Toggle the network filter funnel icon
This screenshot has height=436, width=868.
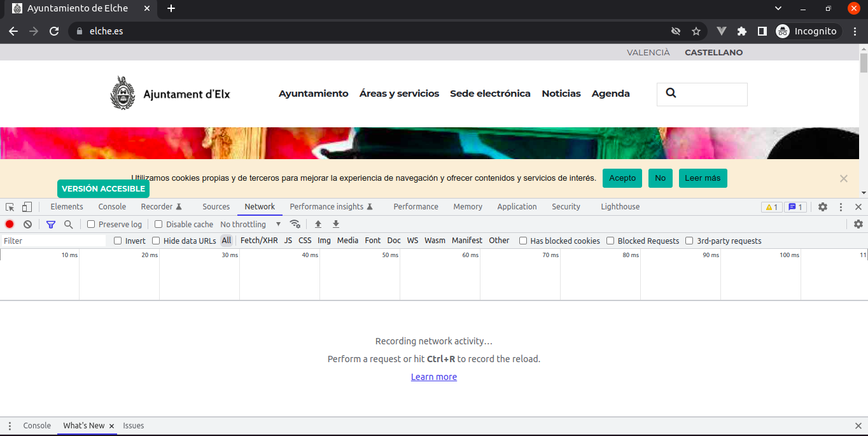point(51,224)
